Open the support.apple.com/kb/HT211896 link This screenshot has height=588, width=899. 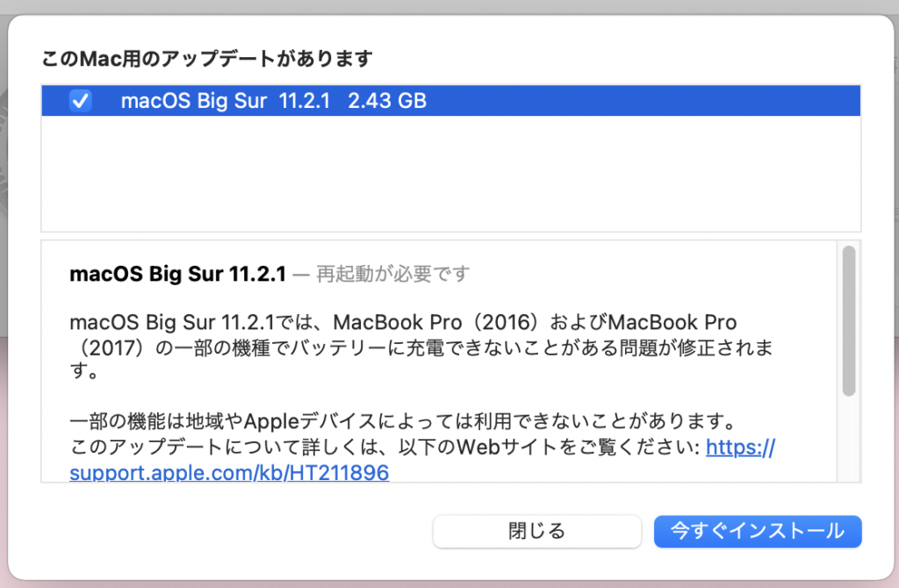pos(229,473)
